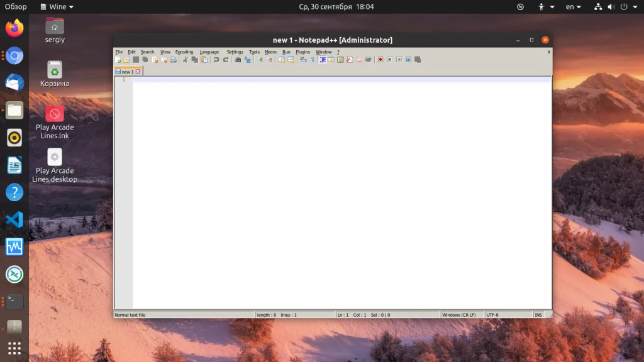
Task: Open the Plugins menu
Action: (x=303, y=52)
